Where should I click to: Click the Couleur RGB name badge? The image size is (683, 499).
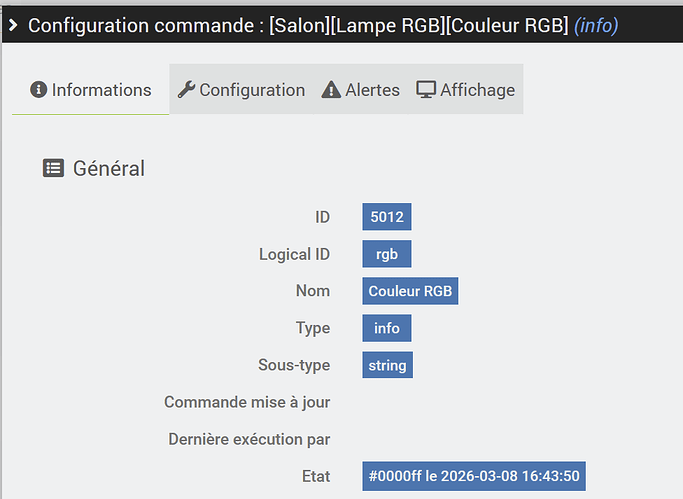(x=410, y=291)
